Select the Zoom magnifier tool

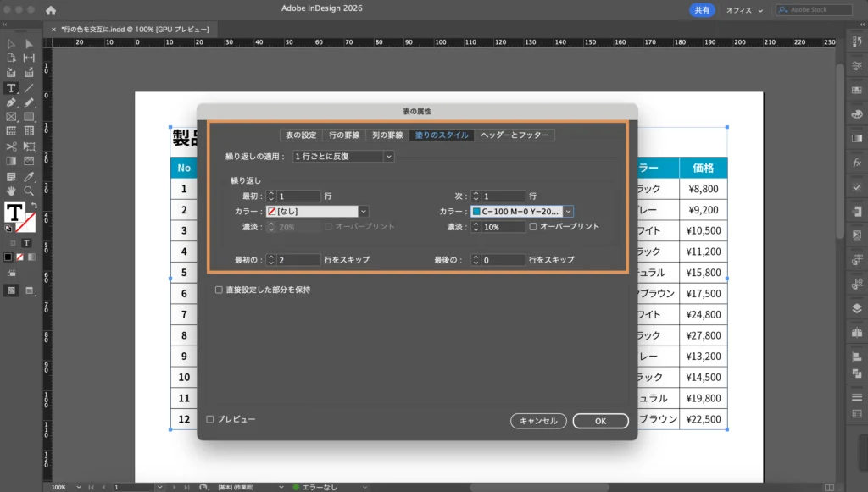[x=29, y=191]
